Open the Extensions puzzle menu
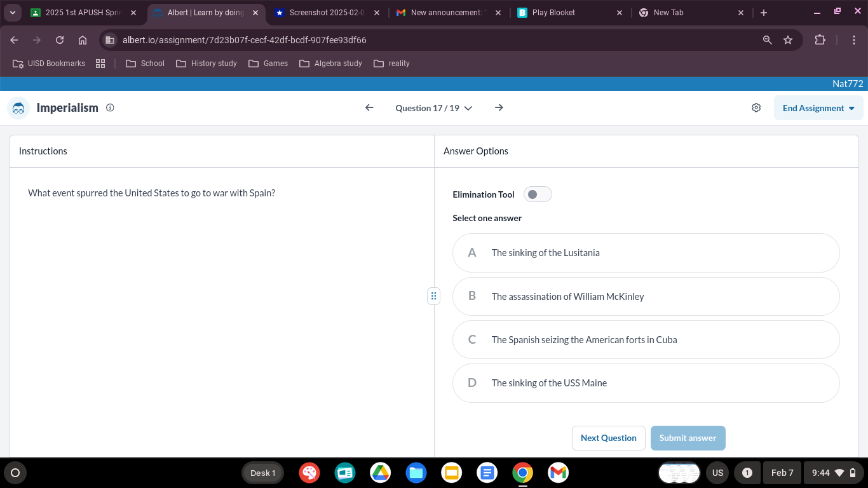The image size is (868, 488). 820,40
